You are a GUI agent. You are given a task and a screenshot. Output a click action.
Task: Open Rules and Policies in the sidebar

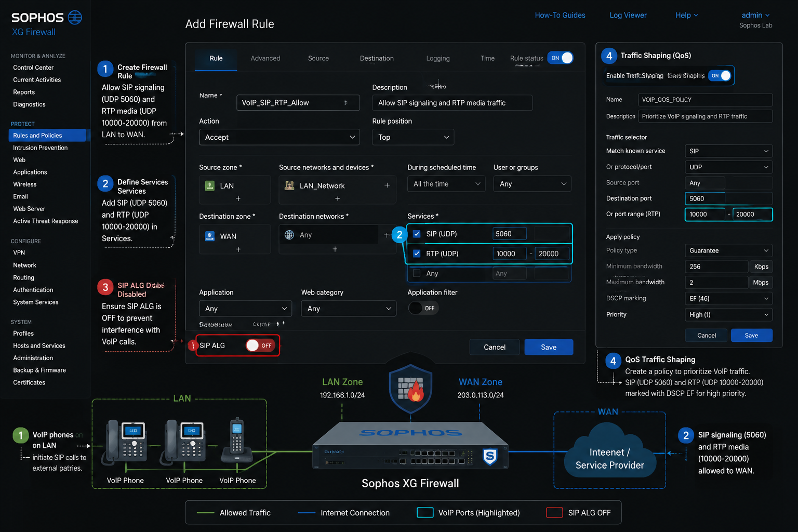pyautogui.click(x=47, y=135)
